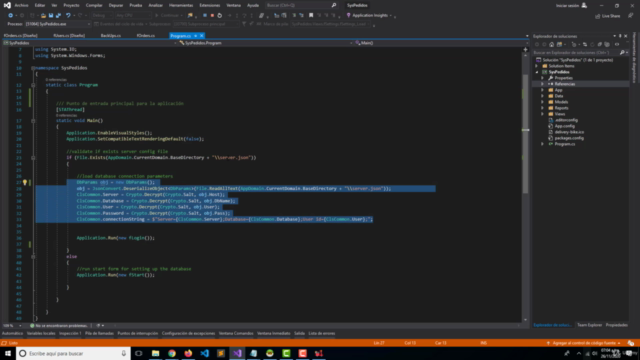Screen dimensions: 640x360
Task: Click the Save file toolbar icon
Action: click(51, 16)
